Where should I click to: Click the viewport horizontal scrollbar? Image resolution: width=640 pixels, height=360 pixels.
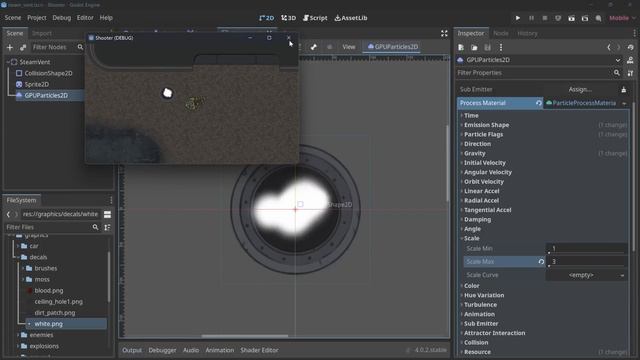tap(244, 336)
